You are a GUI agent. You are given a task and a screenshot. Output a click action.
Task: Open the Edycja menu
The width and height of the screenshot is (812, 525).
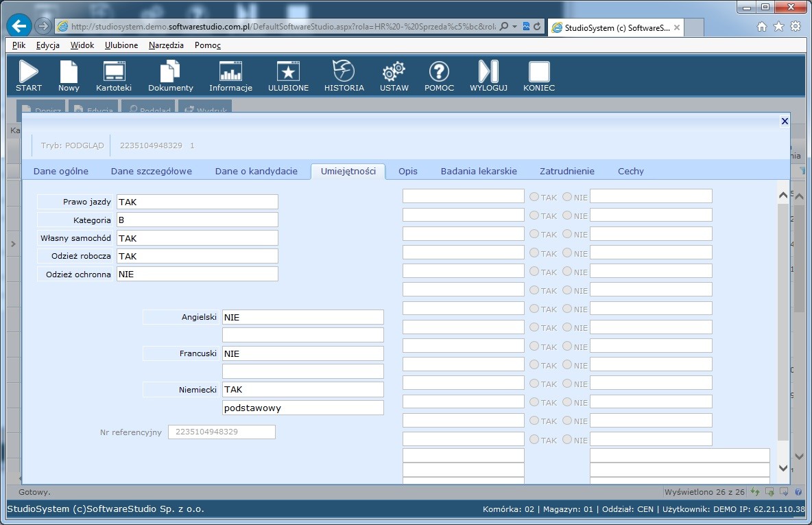tap(47, 45)
